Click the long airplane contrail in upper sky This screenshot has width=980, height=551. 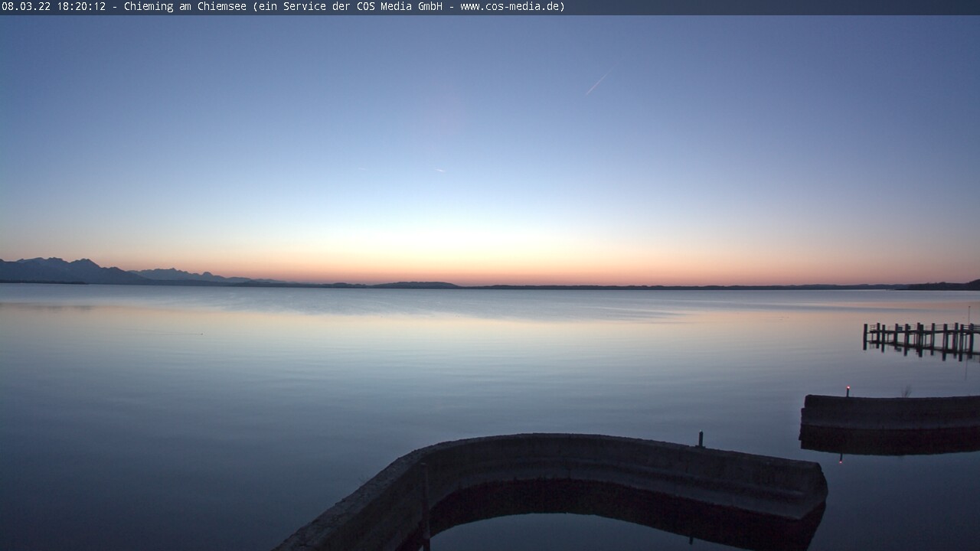[x=596, y=83]
